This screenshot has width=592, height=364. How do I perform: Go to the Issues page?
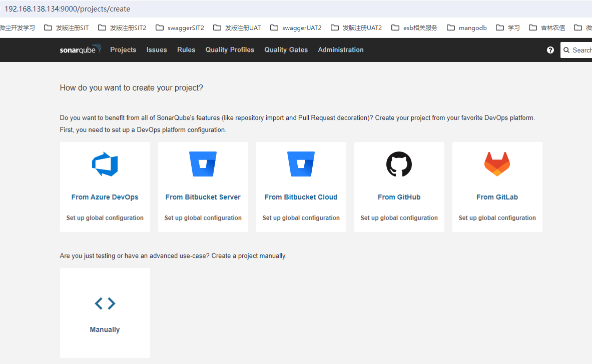coord(157,50)
